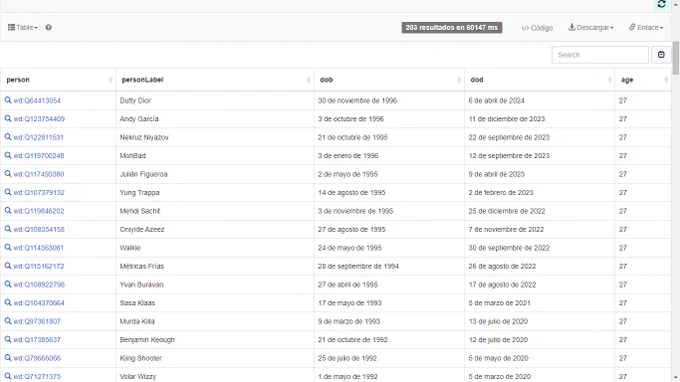Click the vertical scrollbar thumb
The height and width of the screenshot is (382, 680).
click(x=676, y=58)
